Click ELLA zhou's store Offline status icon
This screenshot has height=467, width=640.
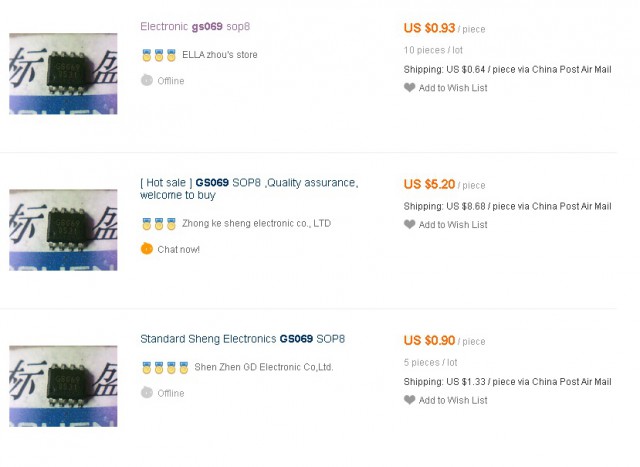pos(147,81)
